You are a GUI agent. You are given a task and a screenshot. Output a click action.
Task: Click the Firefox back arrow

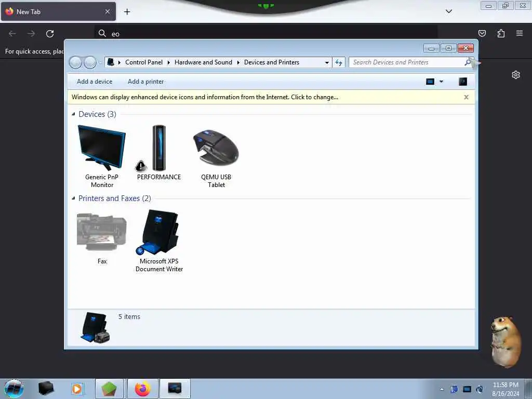(x=12, y=34)
